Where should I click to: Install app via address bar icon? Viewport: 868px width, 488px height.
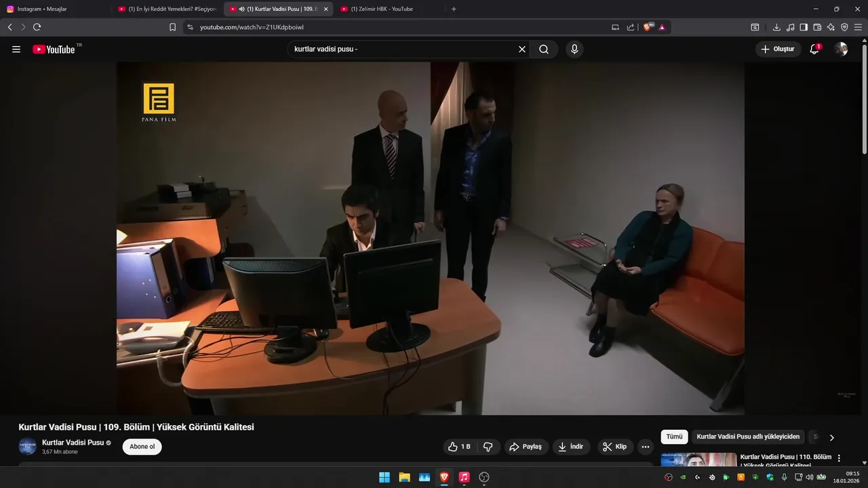click(x=615, y=27)
